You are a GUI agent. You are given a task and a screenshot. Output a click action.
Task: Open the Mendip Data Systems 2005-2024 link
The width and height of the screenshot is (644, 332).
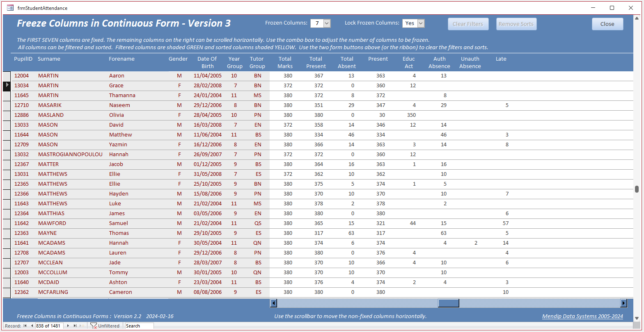tap(582, 316)
